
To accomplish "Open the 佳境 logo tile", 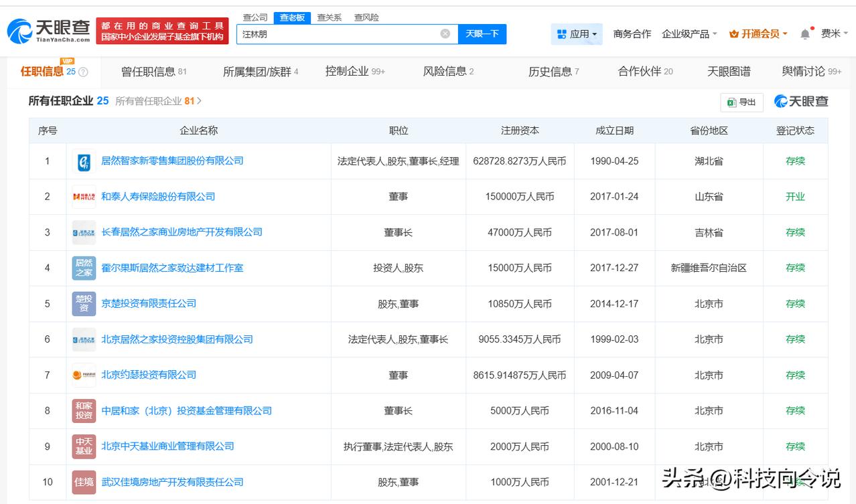I will pyautogui.click(x=84, y=482).
